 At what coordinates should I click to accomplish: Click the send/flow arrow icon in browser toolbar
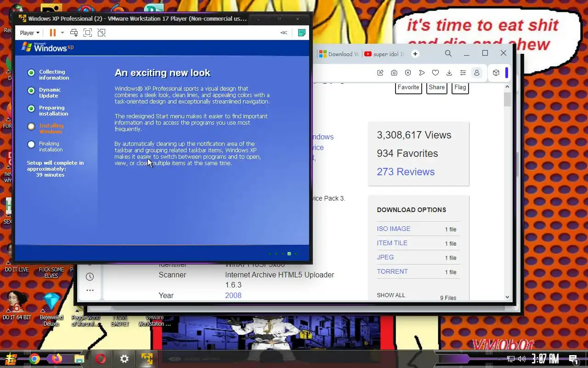pyautogui.click(x=422, y=73)
